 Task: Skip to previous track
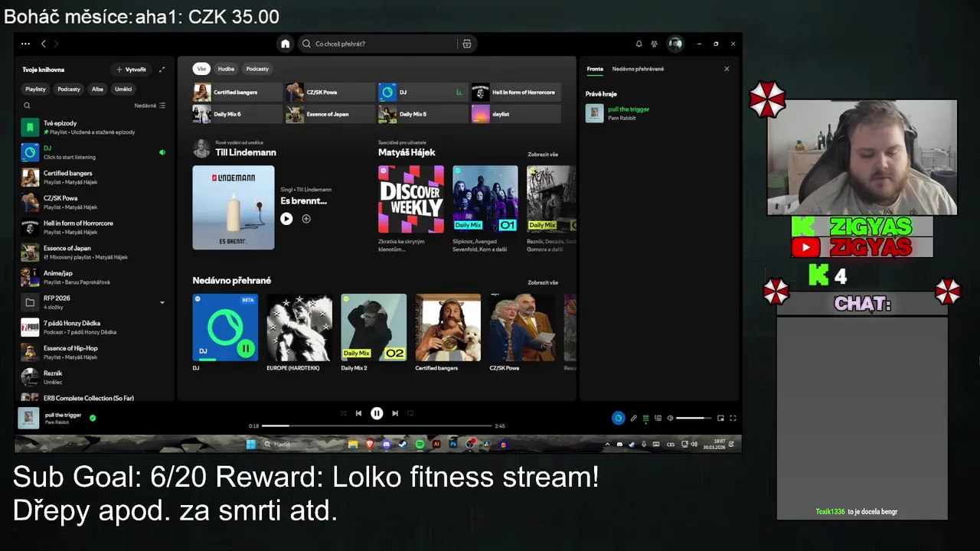(x=358, y=413)
